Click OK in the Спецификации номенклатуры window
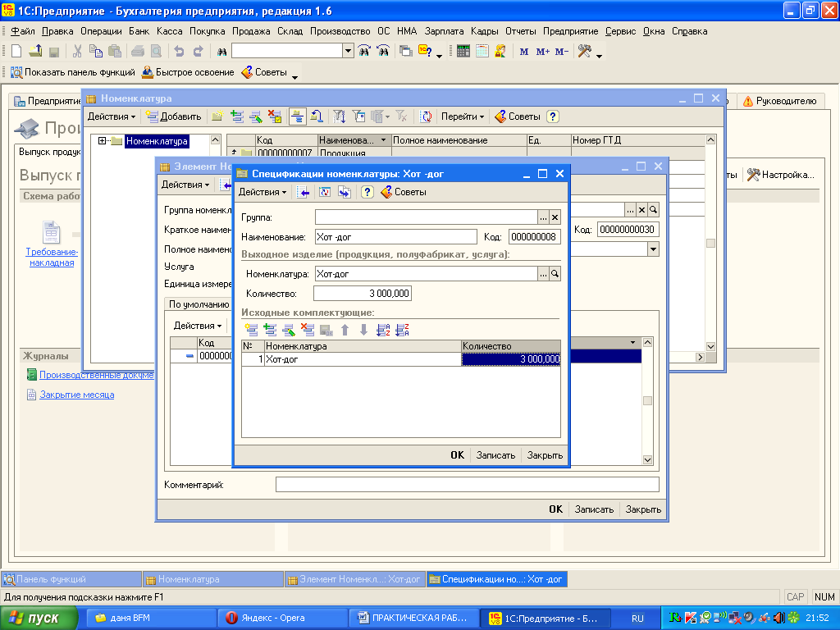Screen dimensions: 840x630 coord(457,455)
